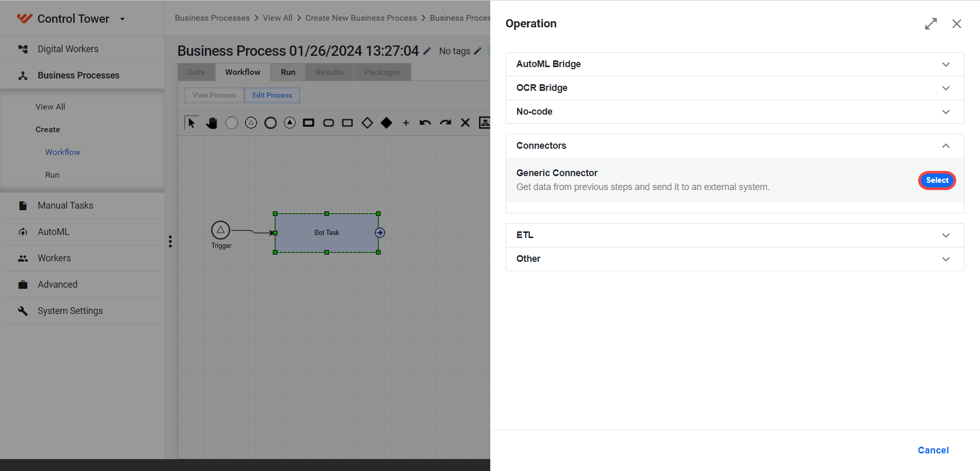Close the Operation panel
This screenshot has width=980, height=471.
coord(957,24)
